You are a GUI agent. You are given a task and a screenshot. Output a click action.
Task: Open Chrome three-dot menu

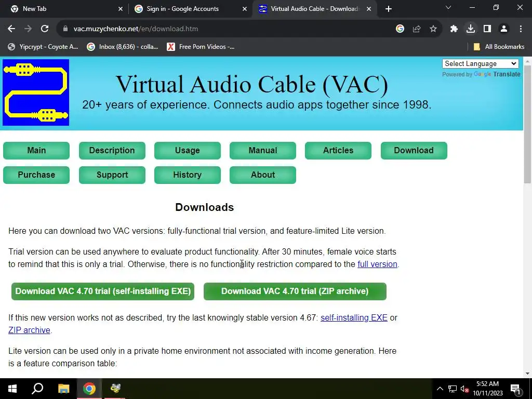[521, 29]
